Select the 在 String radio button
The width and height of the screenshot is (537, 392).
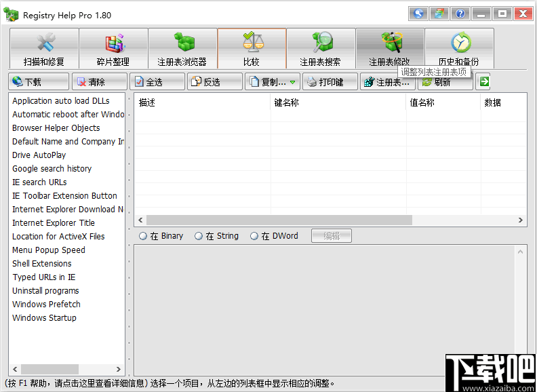217,236
